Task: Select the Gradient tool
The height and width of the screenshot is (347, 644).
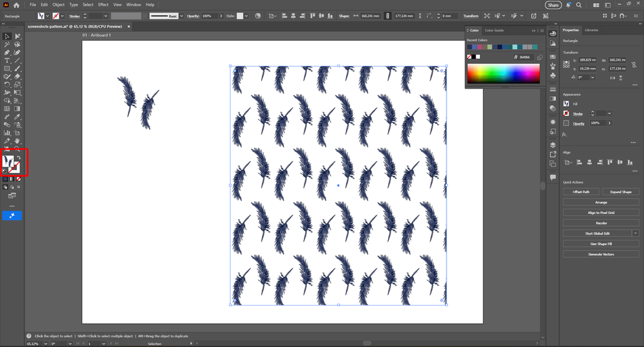Action: (17, 109)
